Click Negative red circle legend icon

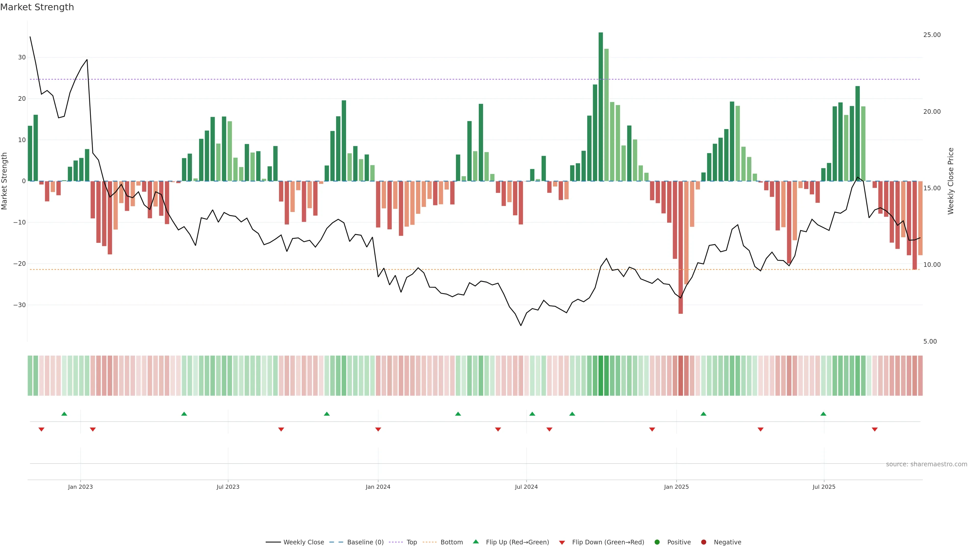(x=703, y=542)
